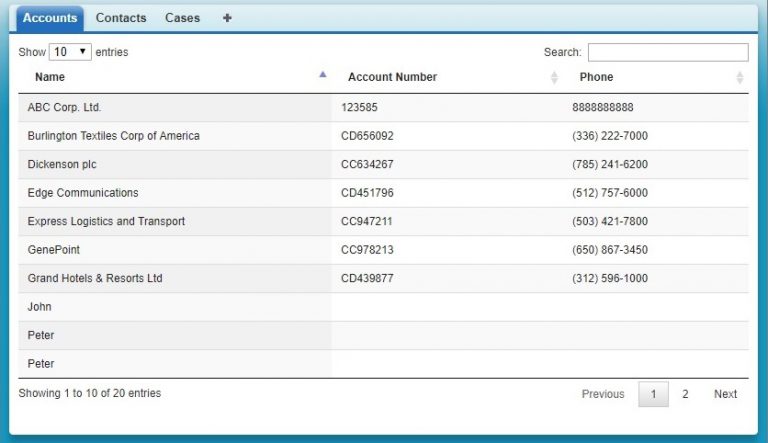
Task: Click the Name column header text
Action: [x=50, y=77]
